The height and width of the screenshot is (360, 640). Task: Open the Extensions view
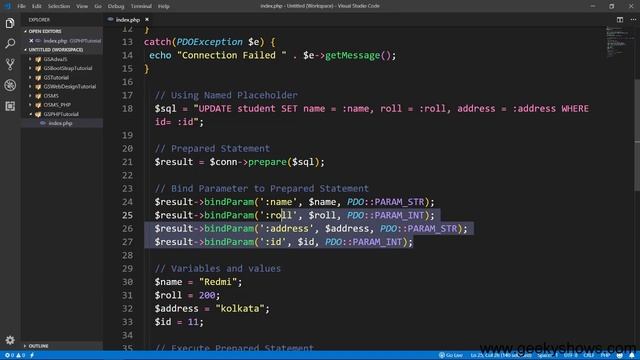(x=10, y=106)
